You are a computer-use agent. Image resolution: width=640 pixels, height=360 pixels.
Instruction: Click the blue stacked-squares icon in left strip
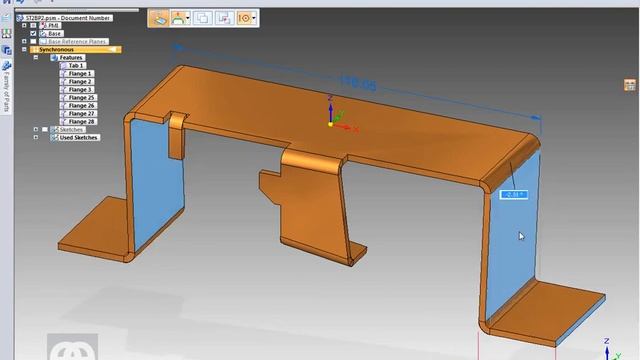[x=6, y=50]
